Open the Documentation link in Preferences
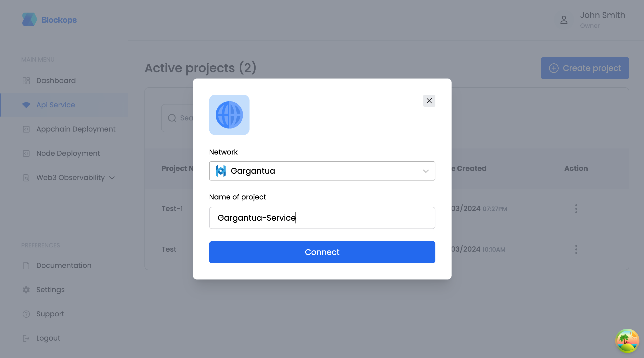This screenshot has height=358, width=644. (x=64, y=265)
